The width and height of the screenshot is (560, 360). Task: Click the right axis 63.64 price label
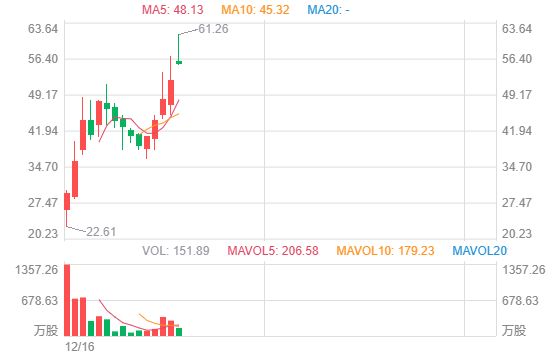click(517, 29)
